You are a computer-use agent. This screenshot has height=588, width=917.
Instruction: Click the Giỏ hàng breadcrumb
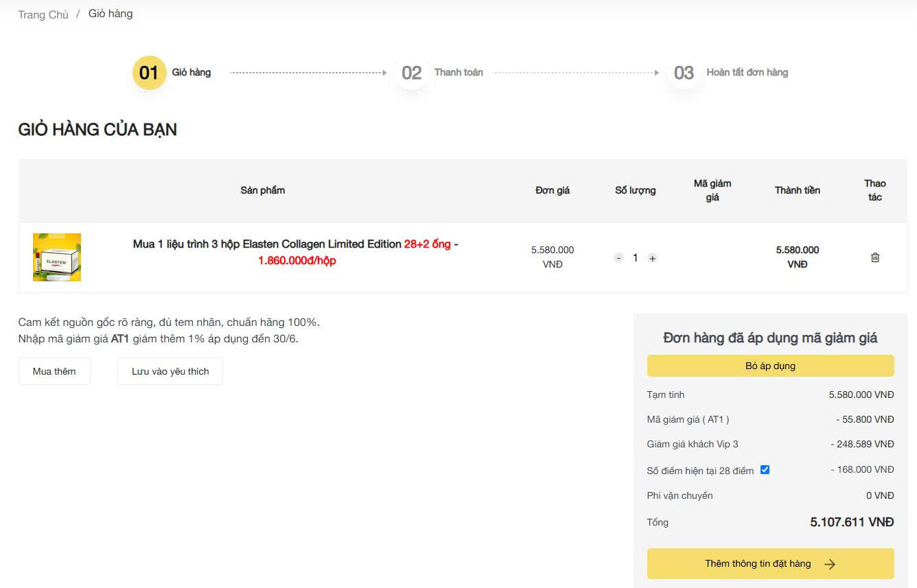coord(111,14)
